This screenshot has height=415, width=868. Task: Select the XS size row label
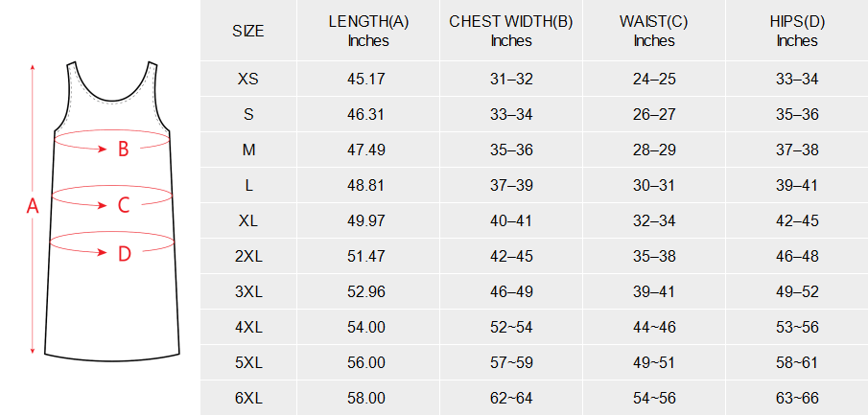click(x=248, y=80)
